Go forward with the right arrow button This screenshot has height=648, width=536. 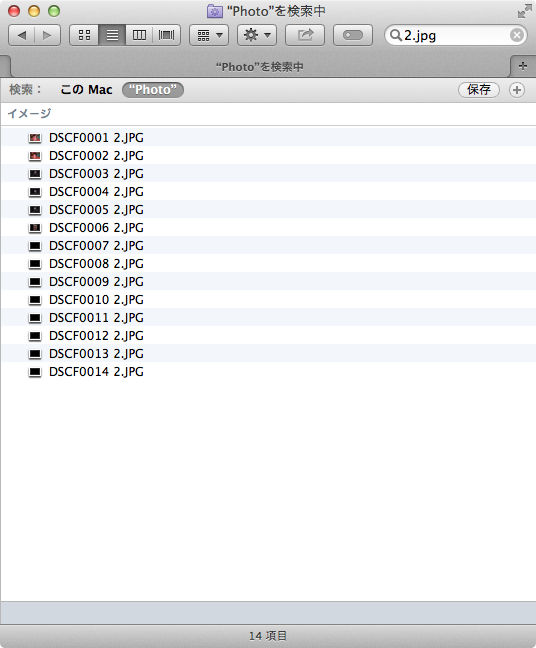tap(48, 36)
